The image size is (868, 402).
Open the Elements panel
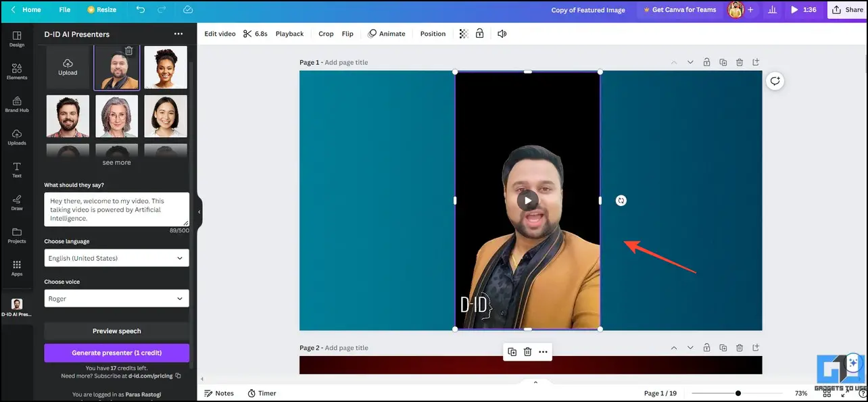(17, 72)
